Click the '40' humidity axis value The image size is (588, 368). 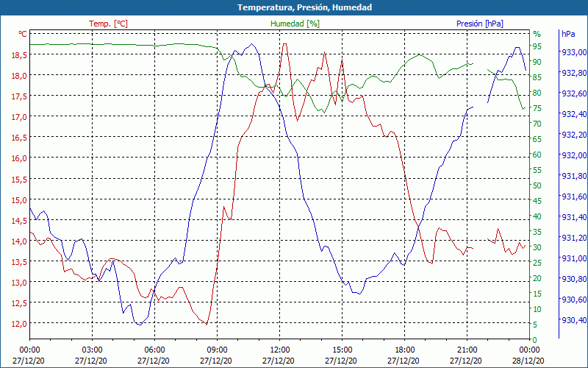pos(537,216)
